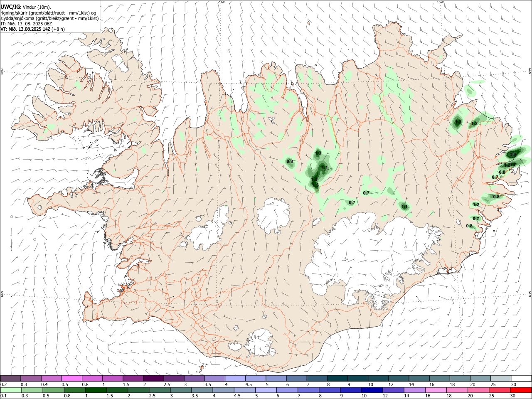Select the '0.4' value label in upper legend
Image resolution: width=532 pixels, height=399 pixels.
point(44,384)
